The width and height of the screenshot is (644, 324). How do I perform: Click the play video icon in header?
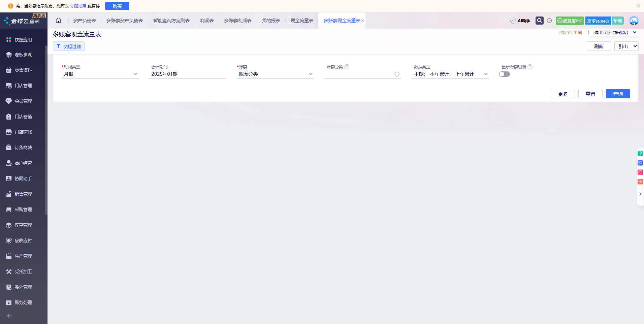click(549, 21)
